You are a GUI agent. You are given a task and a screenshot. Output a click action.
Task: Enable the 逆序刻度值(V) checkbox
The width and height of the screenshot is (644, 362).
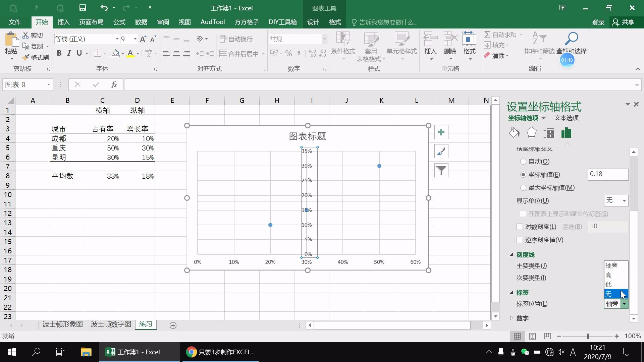(520, 240)
